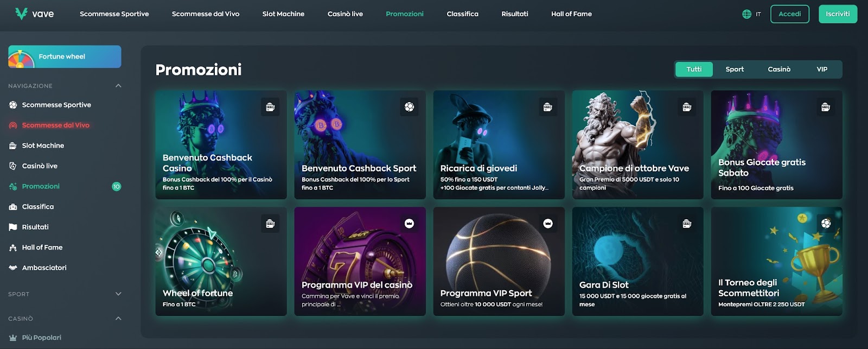Image resolution: width=868 pixels, height=349 pixels.
Task: Open the Programma VIP Sport promotion card
Action: pos(499,262)
